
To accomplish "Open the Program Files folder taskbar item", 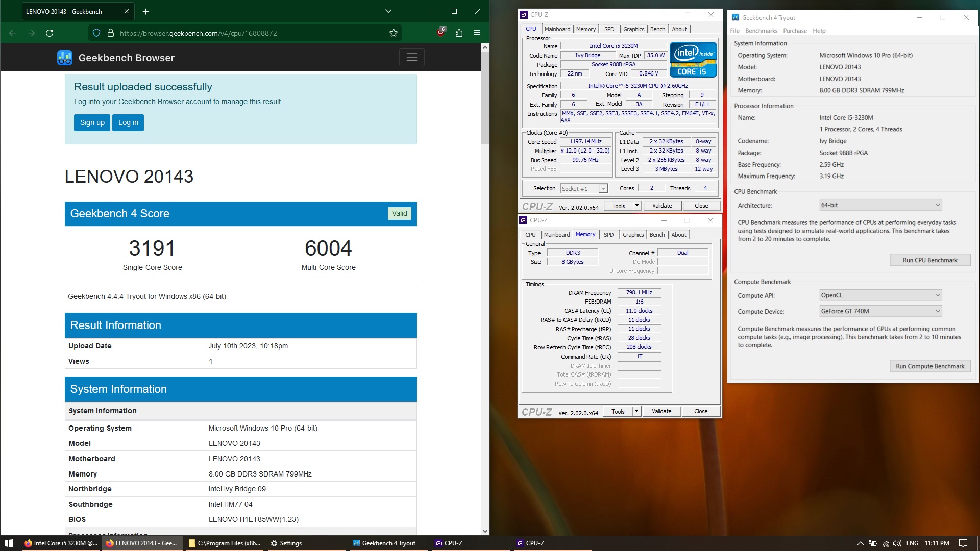I will click(225, 543).
